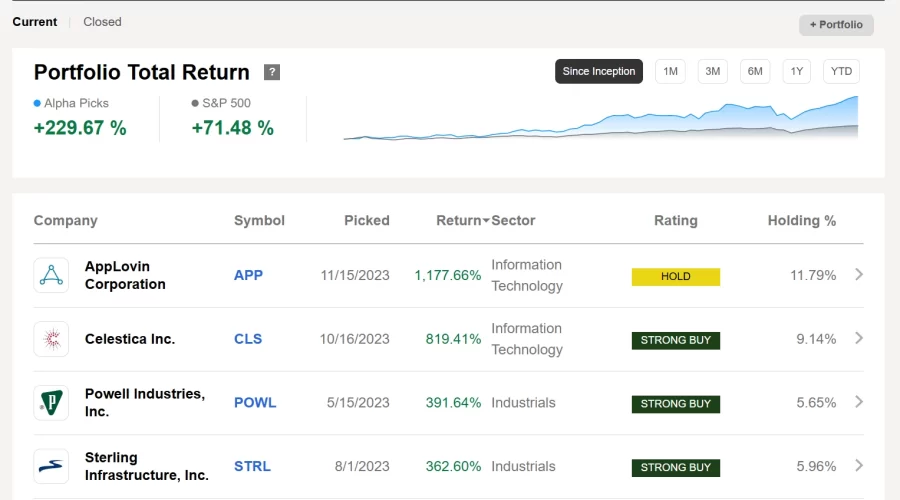Viewport: 900px width, 500px height.
Task: Click the +229.67 % return value
Action: pos(80,127)
